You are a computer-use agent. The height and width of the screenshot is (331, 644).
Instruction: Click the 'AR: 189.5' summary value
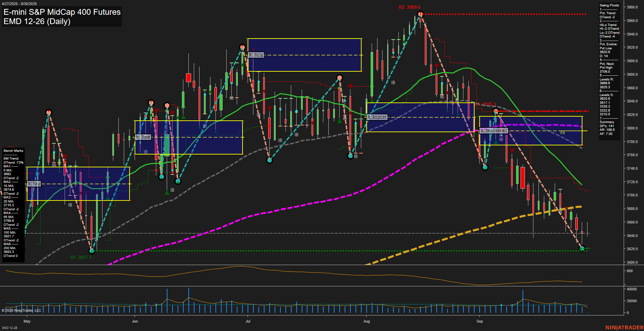tap(607, 130)
